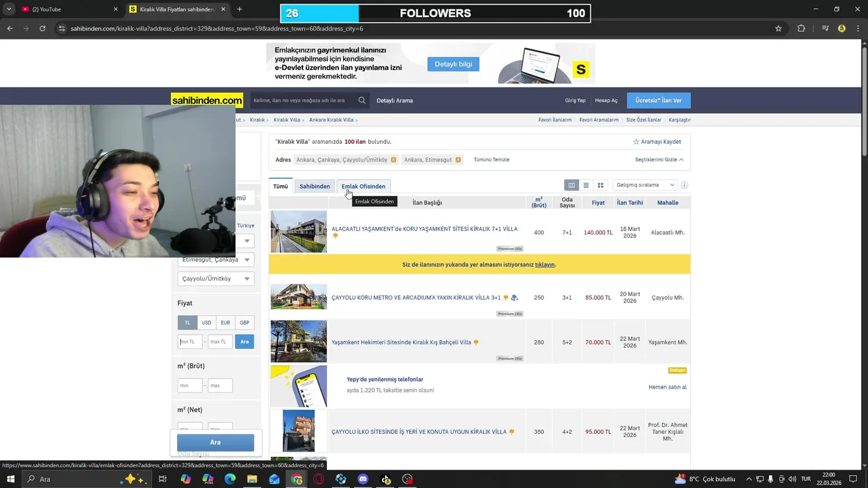
Task: Open the volume control in system tray
Action: click(x=792, y=479)
